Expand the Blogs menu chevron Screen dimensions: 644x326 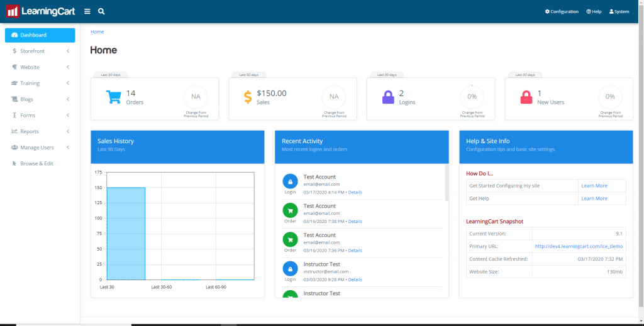click(68, 99)
